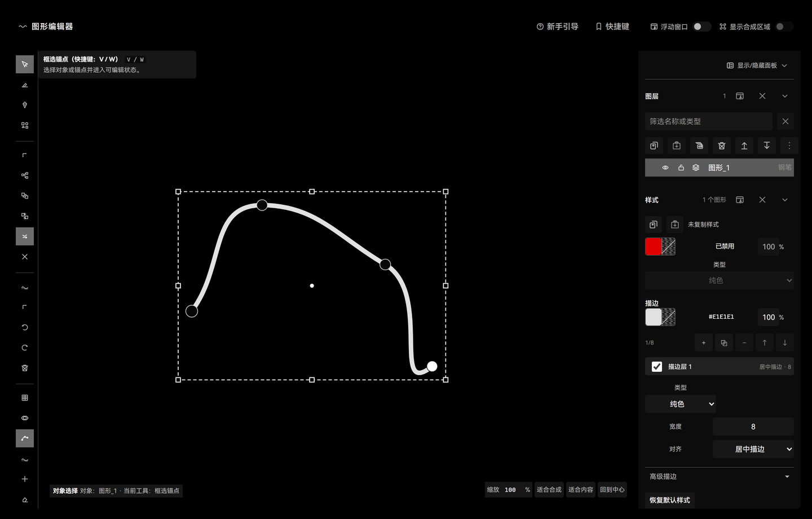Collapse the 图层 panel chevron
Image resolution: width=812 pixels, height=519 pixels.
click(785, 96)
